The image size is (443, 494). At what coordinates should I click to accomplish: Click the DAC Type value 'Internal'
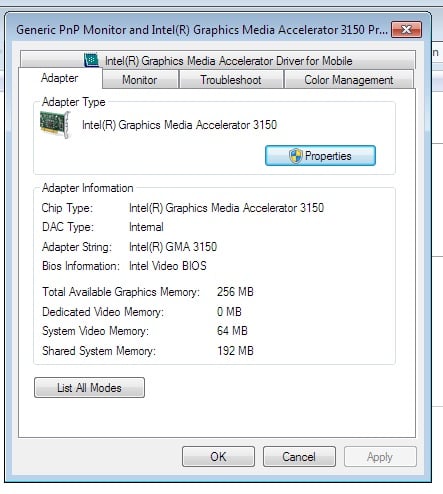[x=146, y=227]
